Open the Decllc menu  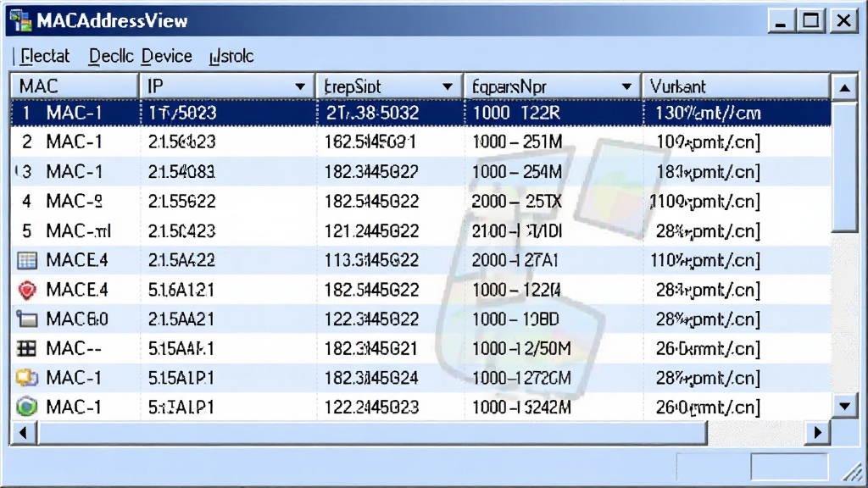[111, 56]
